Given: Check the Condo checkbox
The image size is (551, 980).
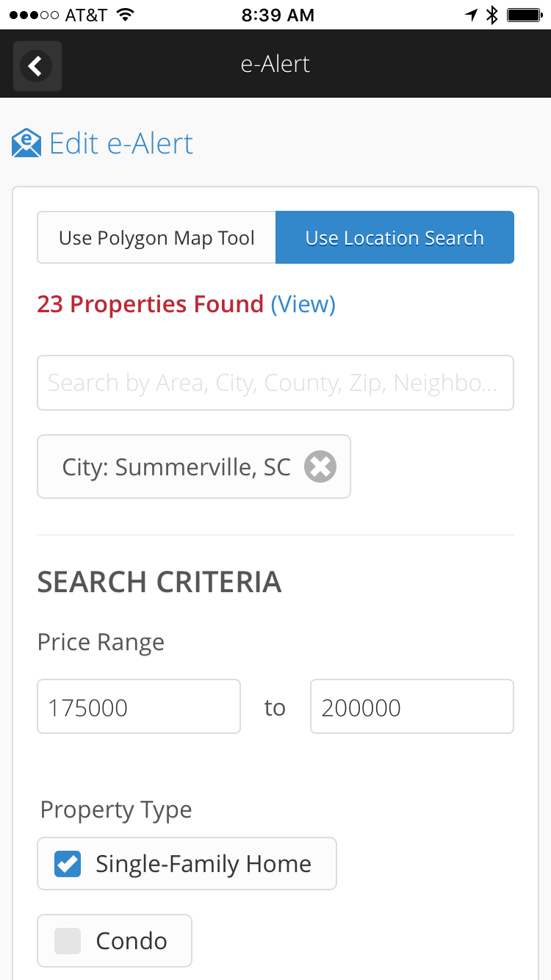Looking at the screenshot, I should tap(68, 941).
